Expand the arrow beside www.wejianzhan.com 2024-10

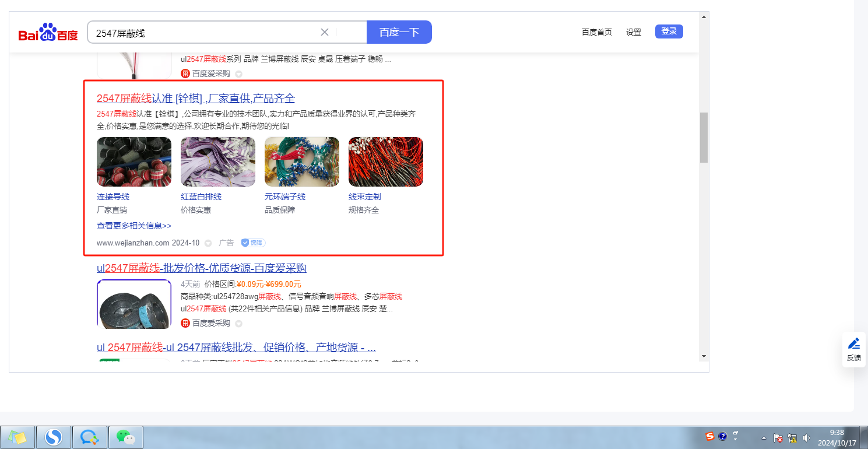pyautogui.click(x=208, y=243)
